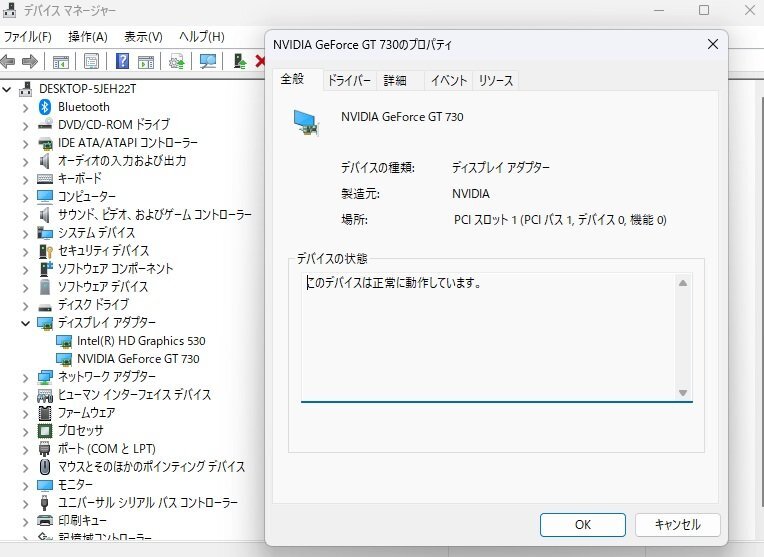Maximize the Device Manager window

click(704, 10)
